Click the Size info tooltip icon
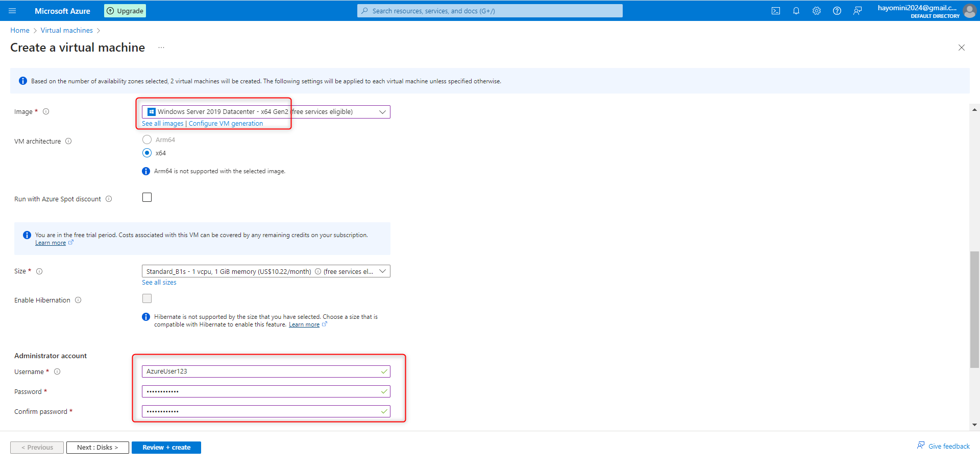Viewport: 980px width, 466px height. click(x=39, y=271)
